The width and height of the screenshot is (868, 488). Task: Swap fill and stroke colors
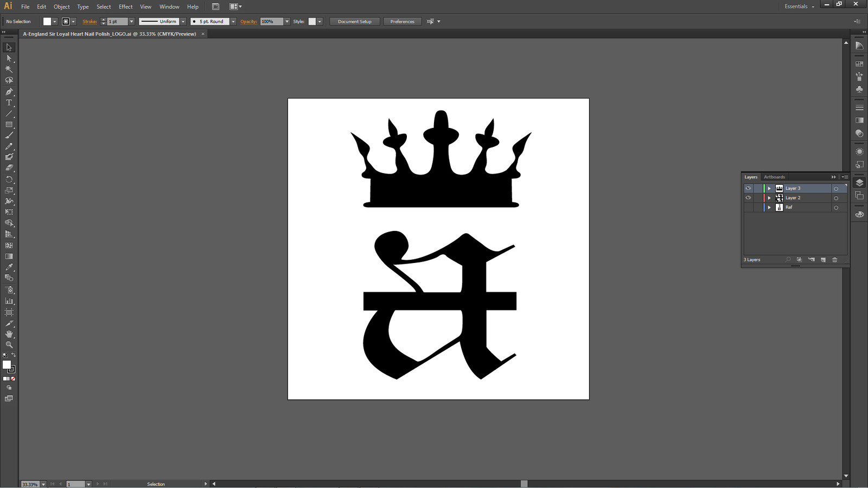point(14,355)
